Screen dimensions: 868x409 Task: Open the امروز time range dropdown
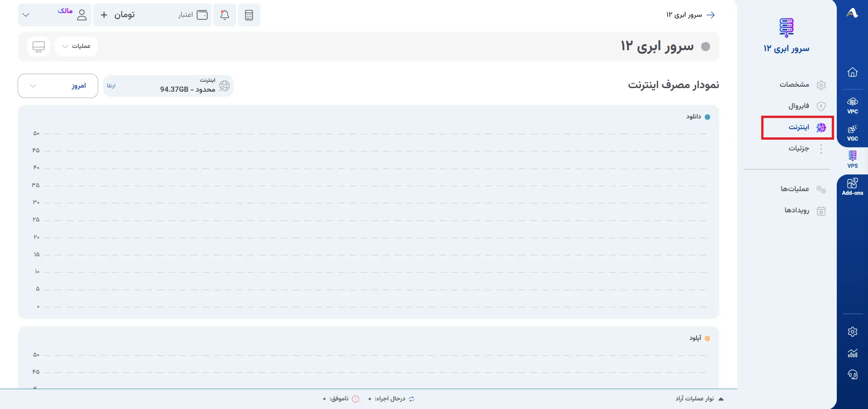(x=58, y=86)
